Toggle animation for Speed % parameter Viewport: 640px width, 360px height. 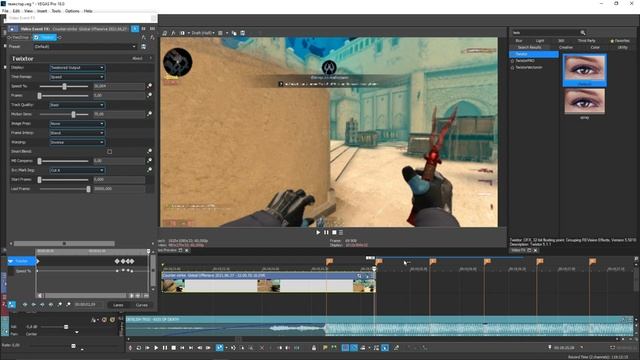150,86
